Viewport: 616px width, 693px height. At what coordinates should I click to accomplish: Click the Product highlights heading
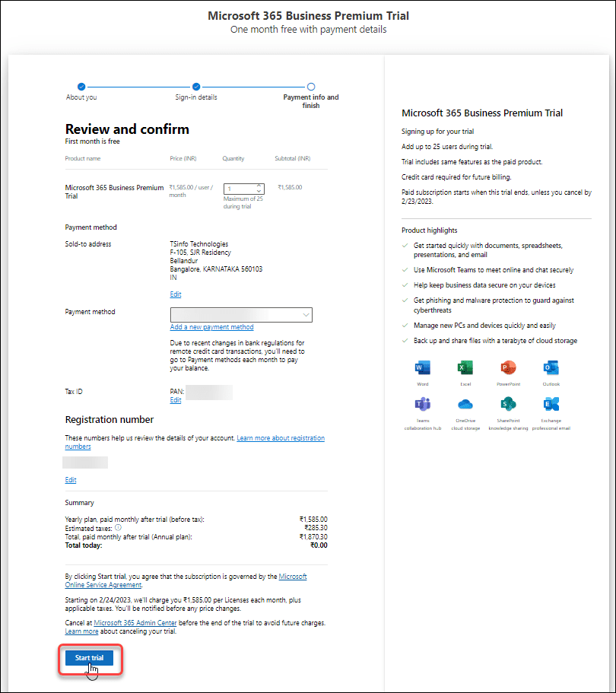pos(430,230)
